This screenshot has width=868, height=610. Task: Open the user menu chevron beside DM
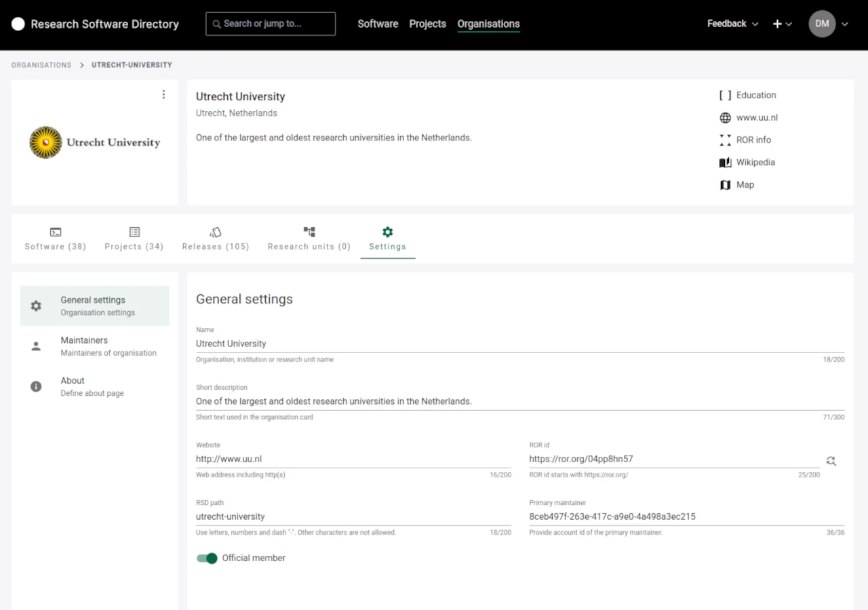845,24
